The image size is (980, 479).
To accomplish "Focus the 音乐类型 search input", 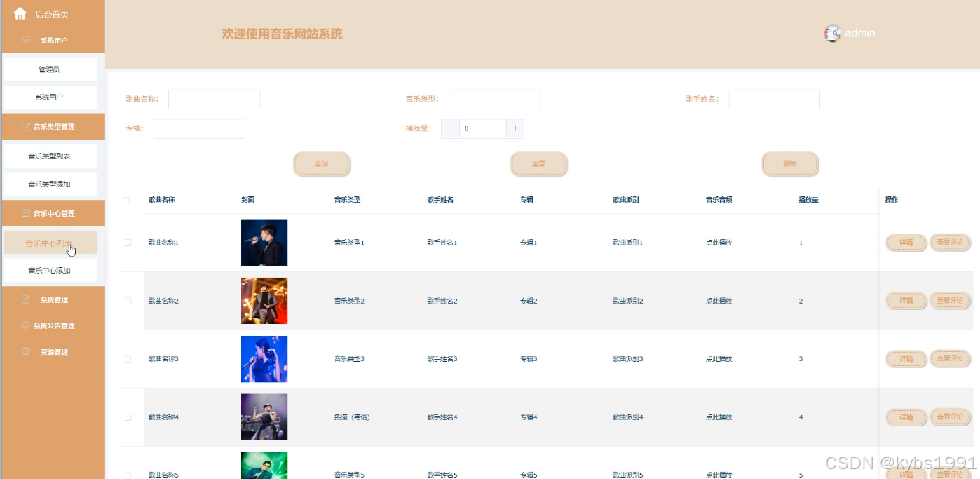I will point(494,99).
